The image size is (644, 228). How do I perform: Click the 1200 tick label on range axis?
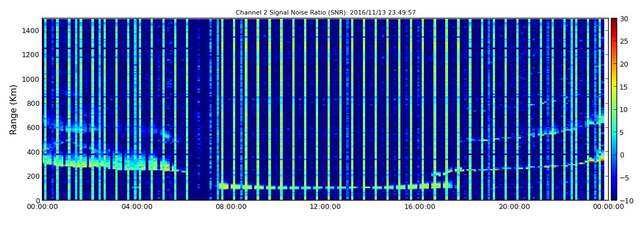pyautogui.click(x=31, y=55)
